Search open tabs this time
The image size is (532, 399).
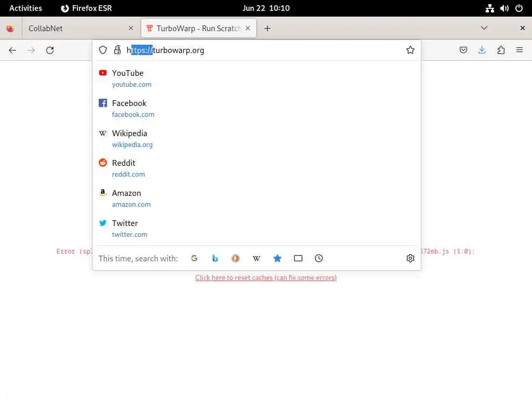298,258
